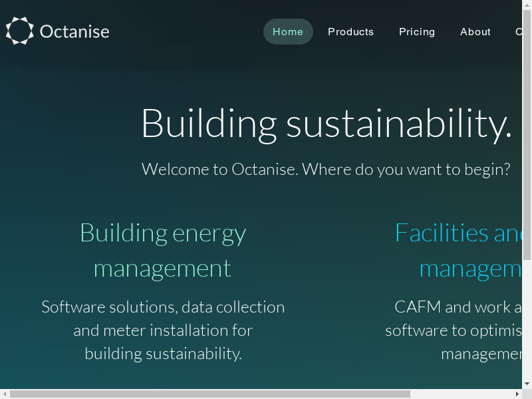Click the Octanise brand name text
532x399 pixels.
coord(74,31)
